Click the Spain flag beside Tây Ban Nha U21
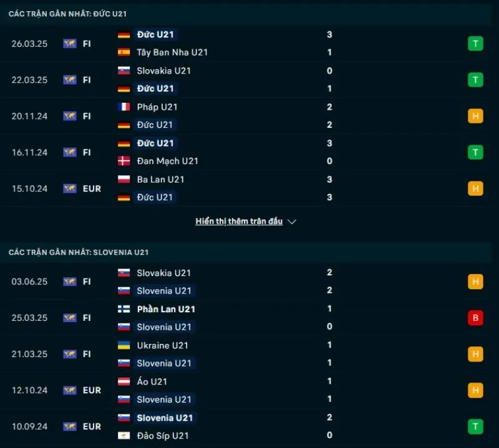Screen dimensions: 499x448 (123, 52)
